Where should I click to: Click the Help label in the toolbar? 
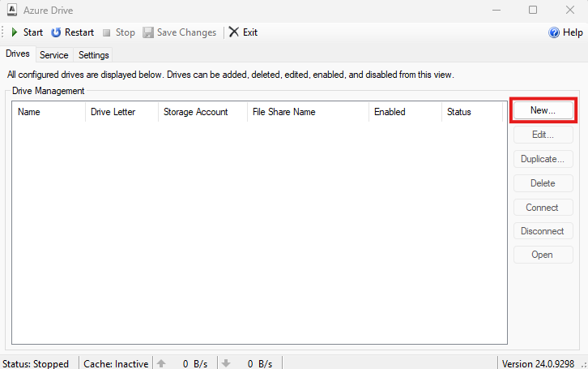tap(573, 32)
